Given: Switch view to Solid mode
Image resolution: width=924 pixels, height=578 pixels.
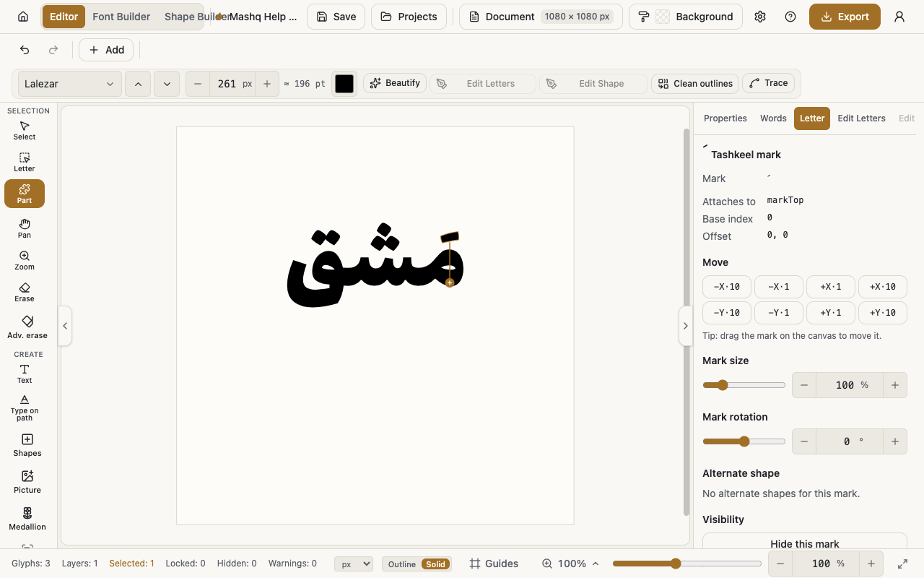Looking at the screenshot, I should pyautogui.click(x=435, y=564).
